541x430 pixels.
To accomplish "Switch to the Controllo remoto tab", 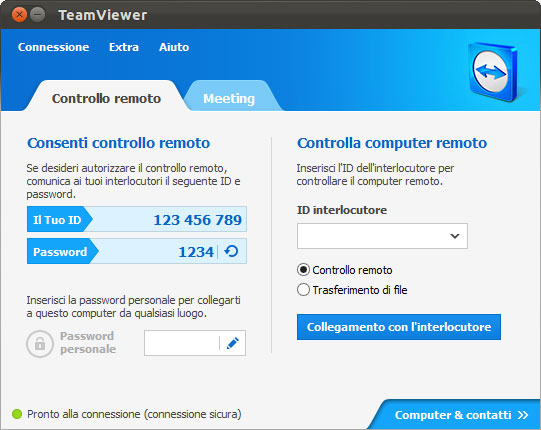I will tap(106, 98).
